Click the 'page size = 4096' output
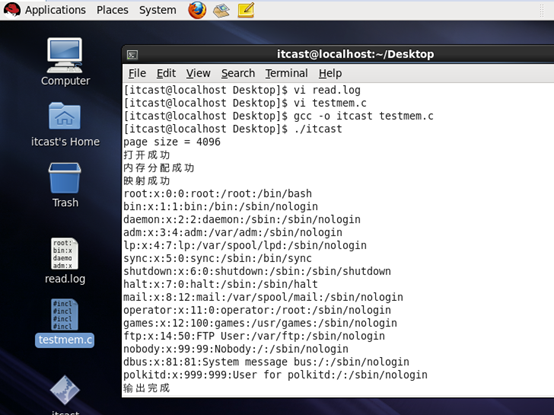Screen dimensions: 554x415 point(172,142)
